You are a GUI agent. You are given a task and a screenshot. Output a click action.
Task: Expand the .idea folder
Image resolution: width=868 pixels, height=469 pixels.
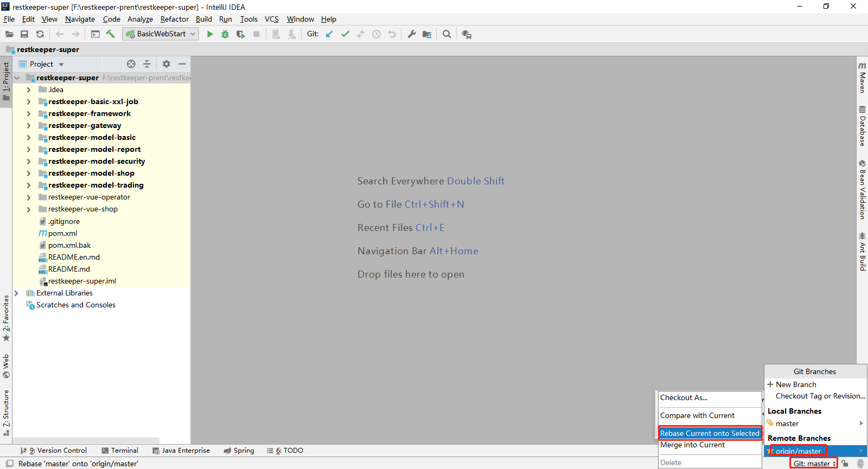29,89
